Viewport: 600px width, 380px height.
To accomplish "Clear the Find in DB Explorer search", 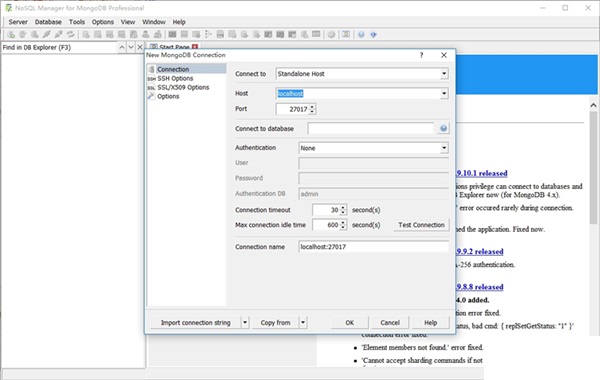I will coord(140,47).
